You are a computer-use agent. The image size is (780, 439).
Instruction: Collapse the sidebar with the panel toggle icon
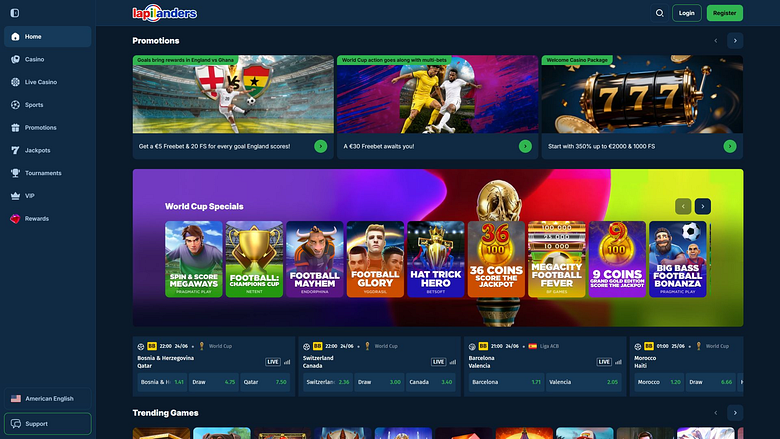click(x=15, y=13)
